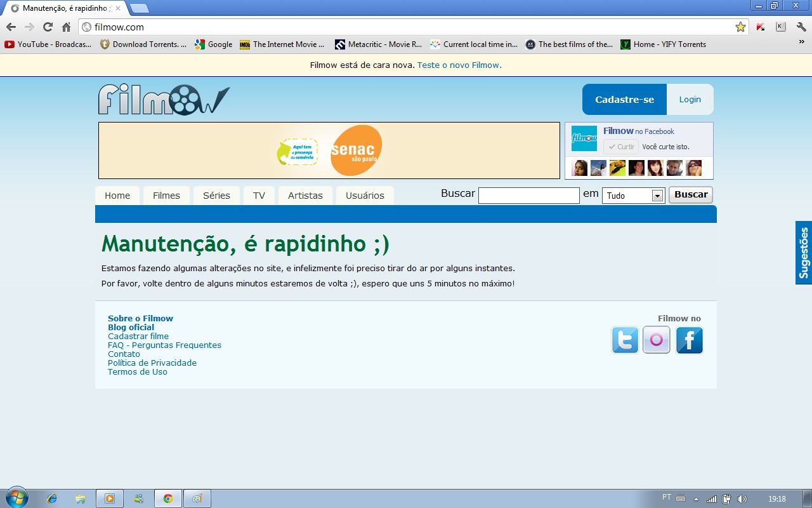Image resolution: width=812 pixels, height=508 pixels.
Task: Open the Blog oficial link
Action: point(131,327)
